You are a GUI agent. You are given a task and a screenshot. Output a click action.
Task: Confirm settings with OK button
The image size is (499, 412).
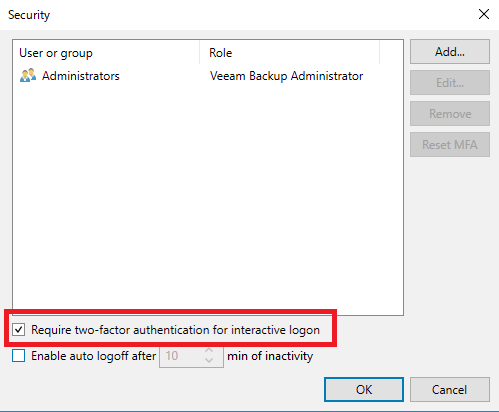point(364,389)
